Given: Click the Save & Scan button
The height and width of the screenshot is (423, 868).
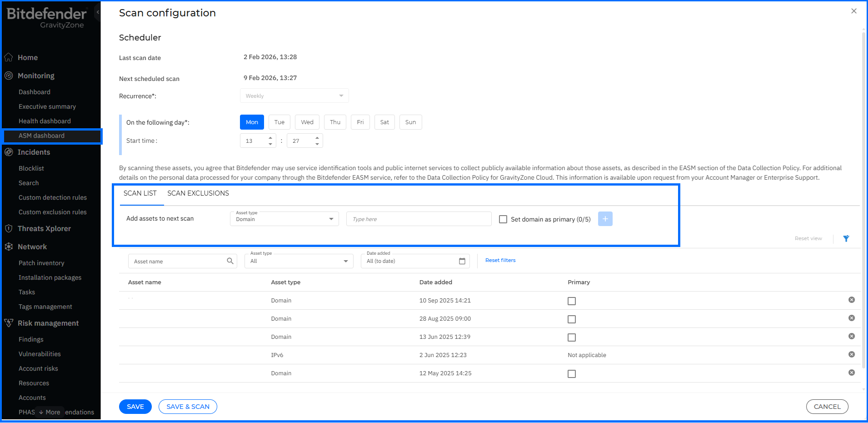Looking at the screenshot, I should click(188, 407).
